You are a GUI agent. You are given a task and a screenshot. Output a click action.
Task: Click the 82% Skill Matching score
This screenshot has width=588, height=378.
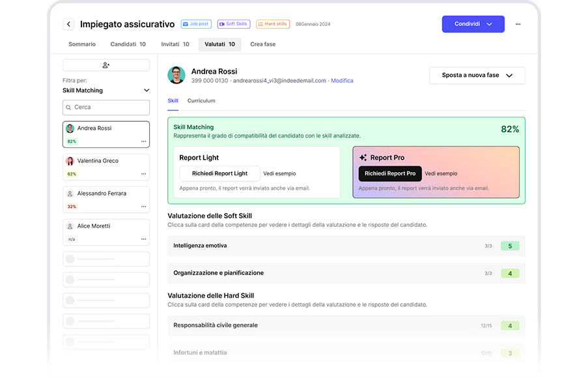coord(510,130)
